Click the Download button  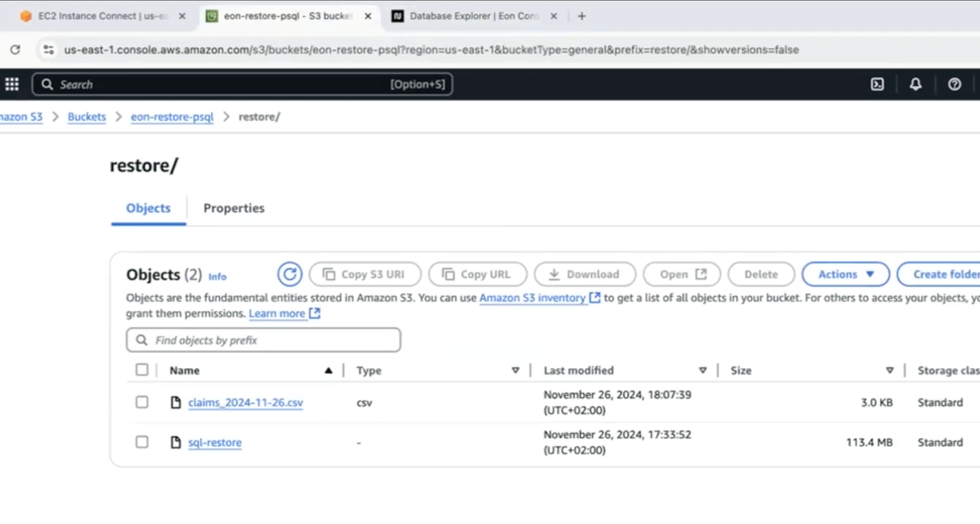(585, 274)
